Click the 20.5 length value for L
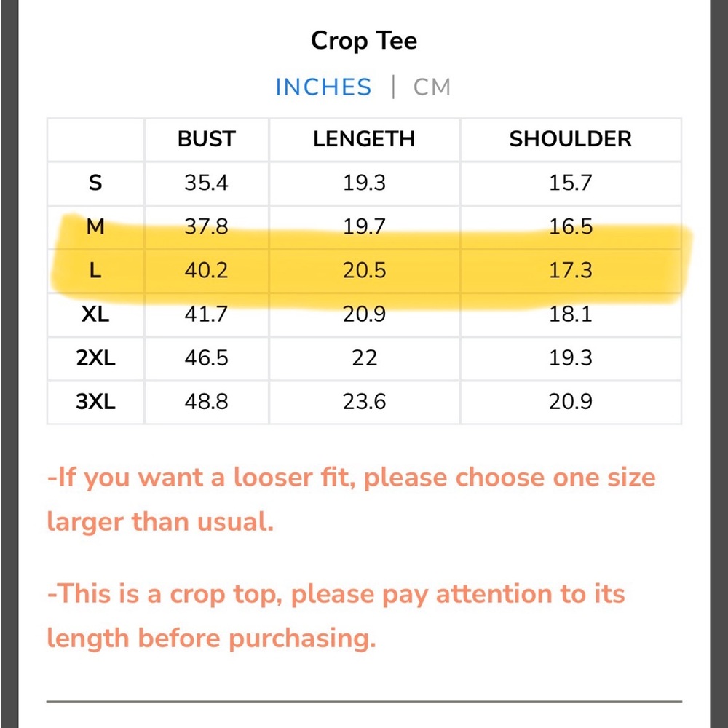728x728 pixels. click(365, 270)
